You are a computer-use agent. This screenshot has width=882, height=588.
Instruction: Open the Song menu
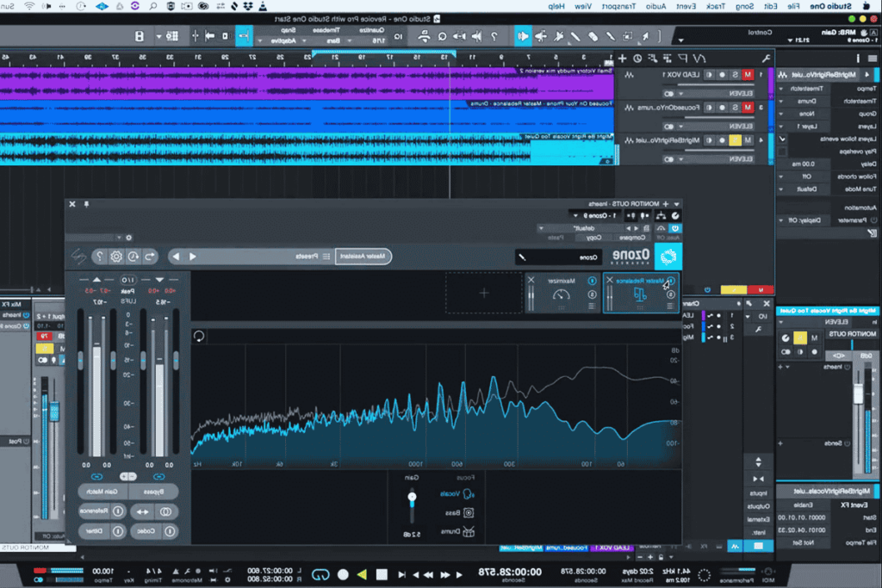pyautogui.click(x=744, y=6)
